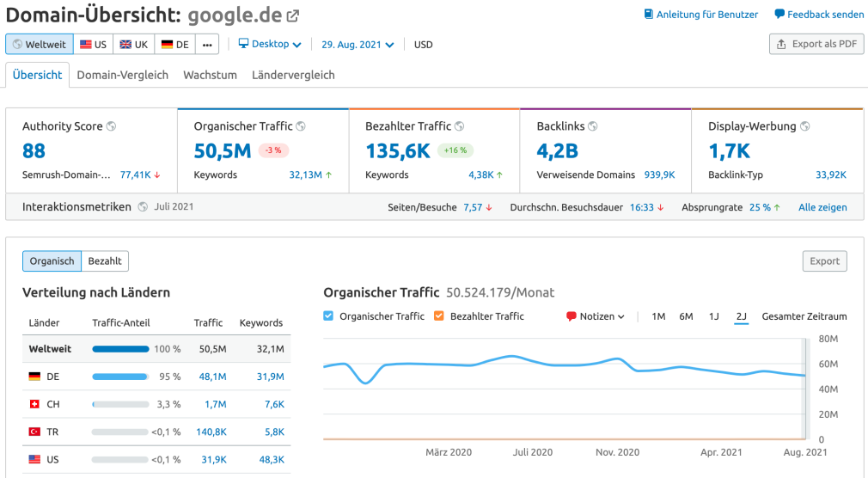Viewport: 868px width, 478px height.
Task: Click the Weltweit 100 % traffic bar
Action: pos(120,349)
